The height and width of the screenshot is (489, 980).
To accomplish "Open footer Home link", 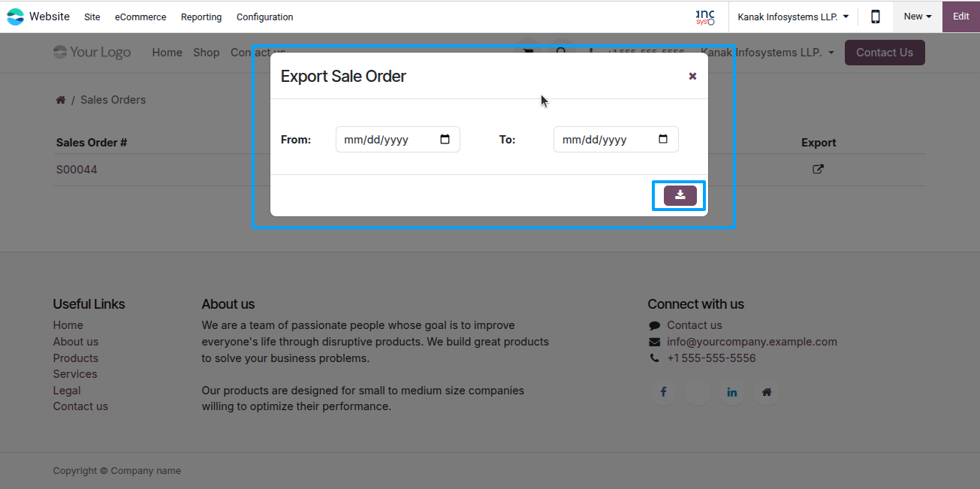I will click(68, 325).
